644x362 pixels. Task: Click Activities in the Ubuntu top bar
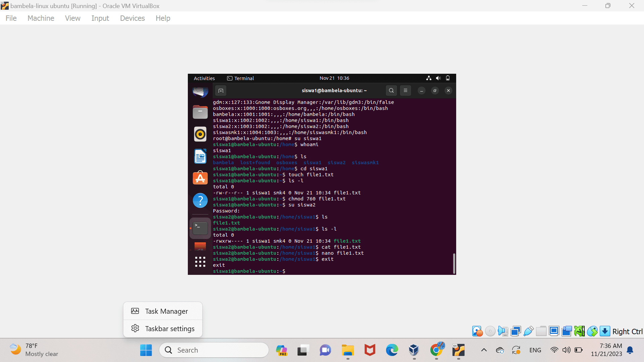204,78
